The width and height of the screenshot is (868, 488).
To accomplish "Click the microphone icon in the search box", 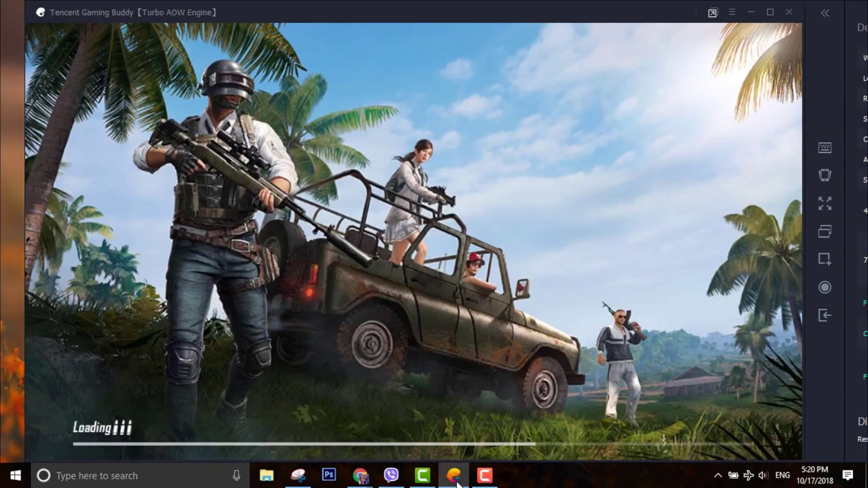I will (x=236, y=476).
